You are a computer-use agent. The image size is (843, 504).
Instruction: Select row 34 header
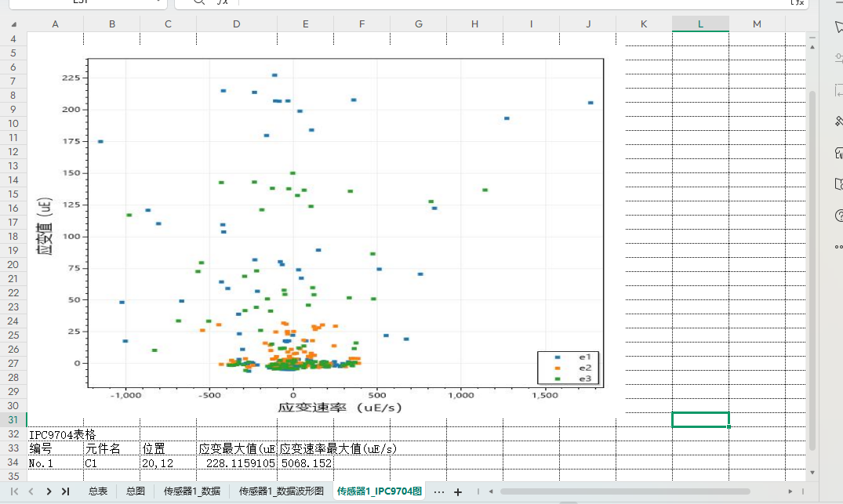point(13,462)
